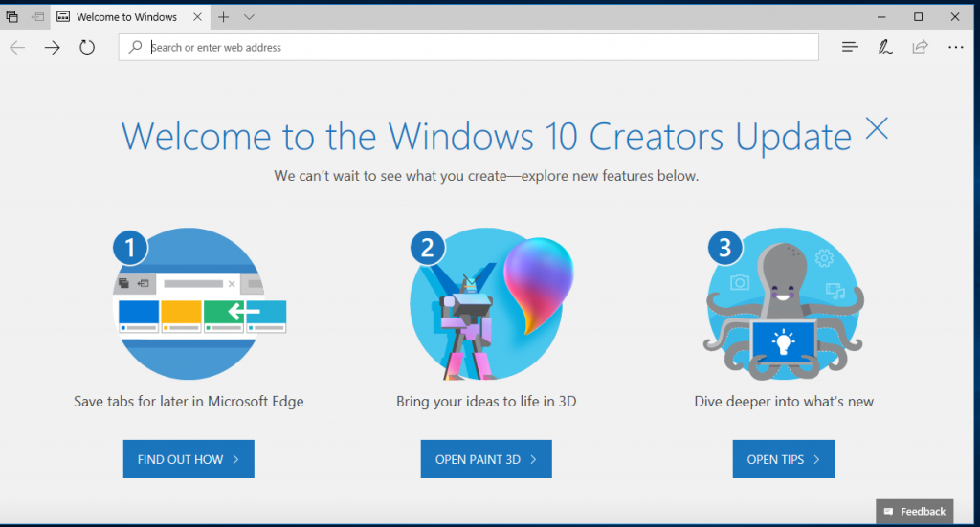The width and height of the screenshot is (980, 527).
Task: Click FIND OUT HOW button
Action: click(189, 459)
